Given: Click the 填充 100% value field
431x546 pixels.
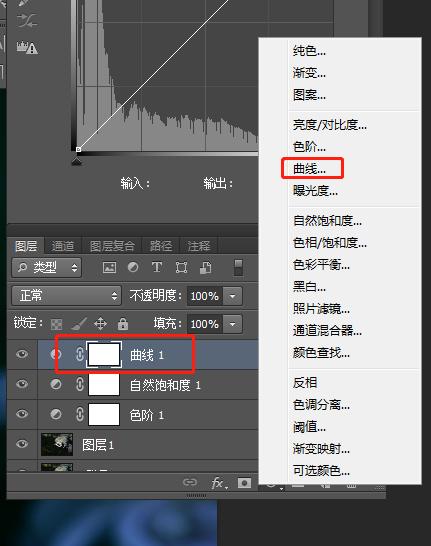Looking at the screenshot, I should [x=205, y=324].
